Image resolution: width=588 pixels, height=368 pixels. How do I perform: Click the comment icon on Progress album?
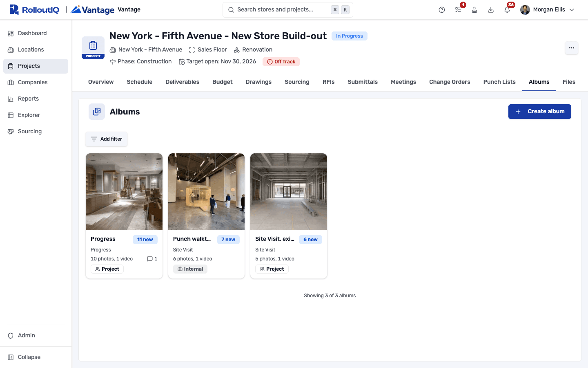[149, 259]
